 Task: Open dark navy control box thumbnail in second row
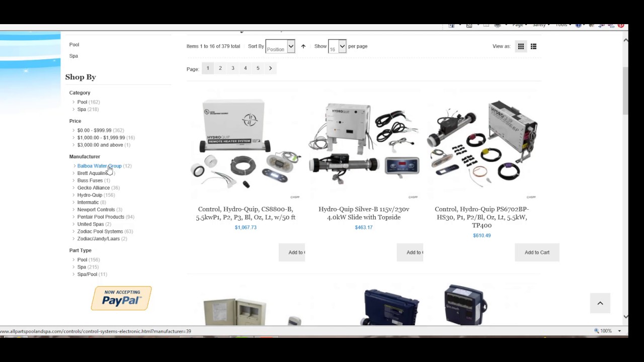tap(465, 305)
